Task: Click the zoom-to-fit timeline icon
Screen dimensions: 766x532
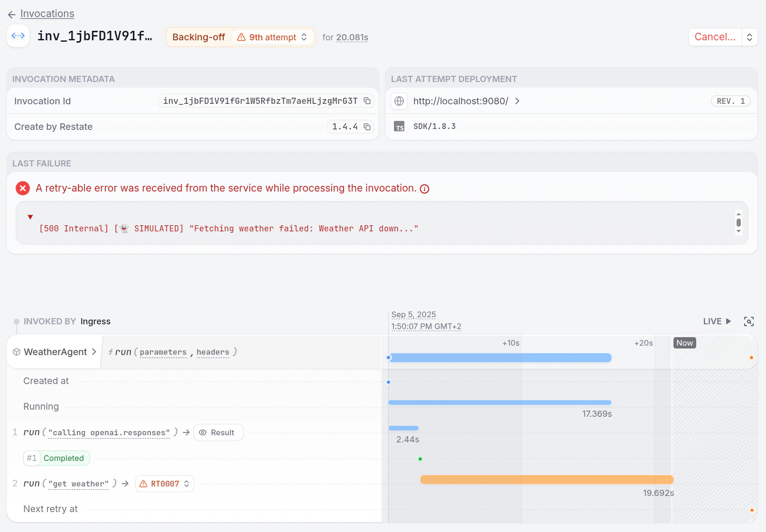Action: coord(749,321)
